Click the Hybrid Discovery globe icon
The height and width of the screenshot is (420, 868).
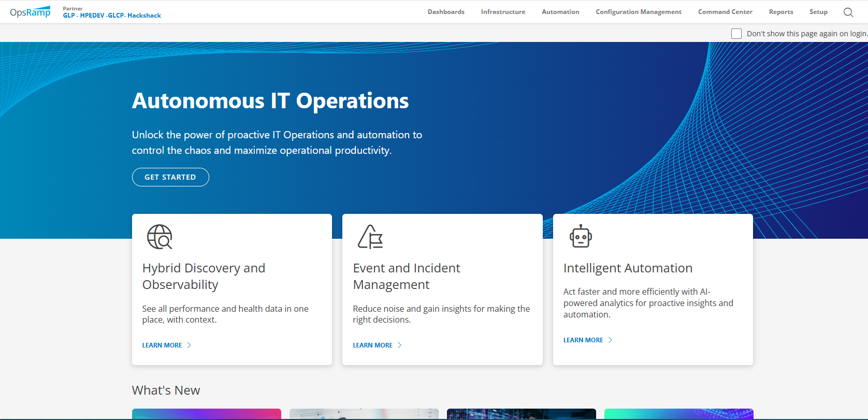pos(160,237)
